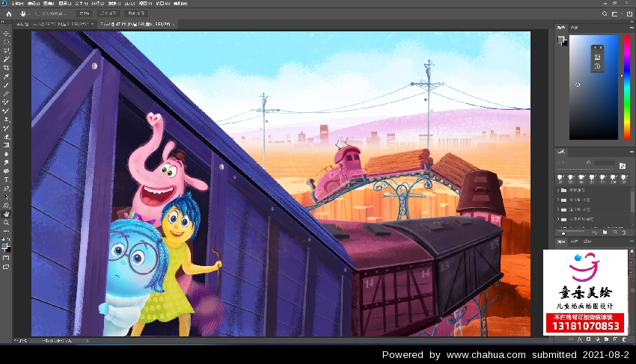Expand the third brush group folder
Image resolution: width=636 pixels, height=364 pixels.
(558, 209)
